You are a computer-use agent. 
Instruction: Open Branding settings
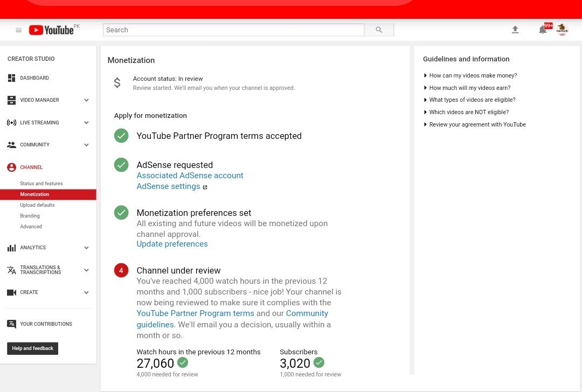point(30,216)
